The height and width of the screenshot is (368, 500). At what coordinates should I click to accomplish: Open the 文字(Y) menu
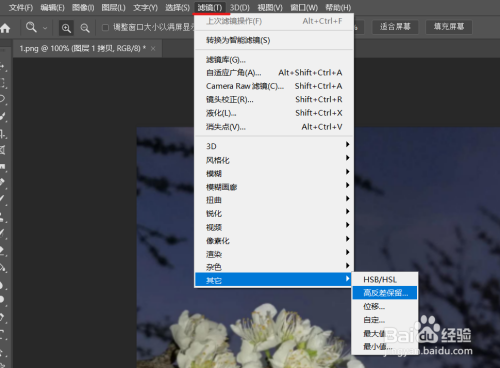(x=145, y=7)
